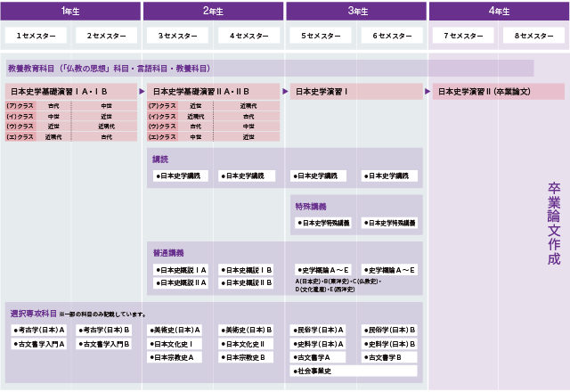570x392 pixels.
Task: Select the 日本史学特殊講義 in semester 5
Action: pos(323,223)
